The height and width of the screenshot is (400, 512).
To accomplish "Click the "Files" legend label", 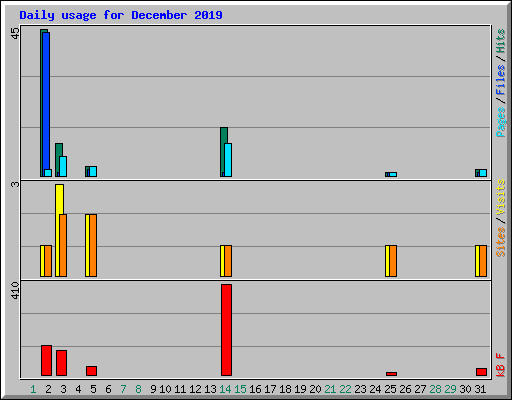I will (x=500, y=80).
